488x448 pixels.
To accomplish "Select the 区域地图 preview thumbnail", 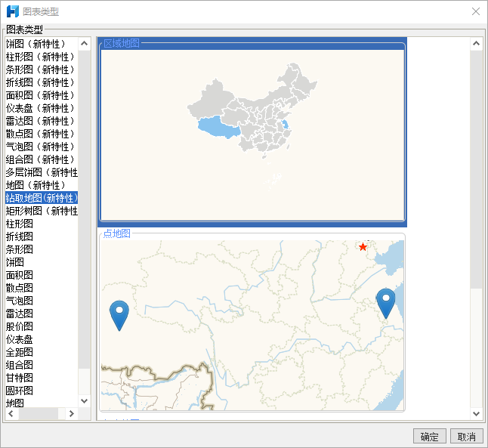I will click(252, 132).
